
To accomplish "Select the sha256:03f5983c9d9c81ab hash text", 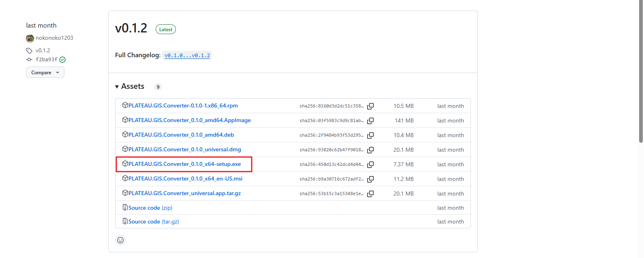I will point(332,121).
